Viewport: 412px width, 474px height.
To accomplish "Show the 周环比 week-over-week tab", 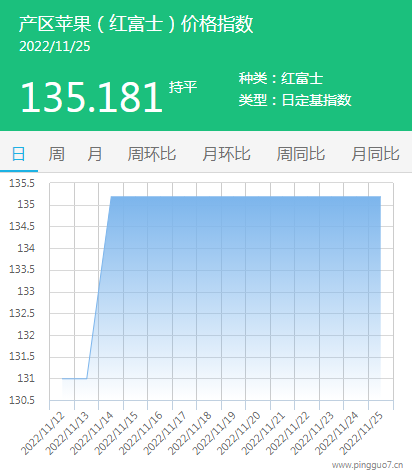I will tap(152, 154).
